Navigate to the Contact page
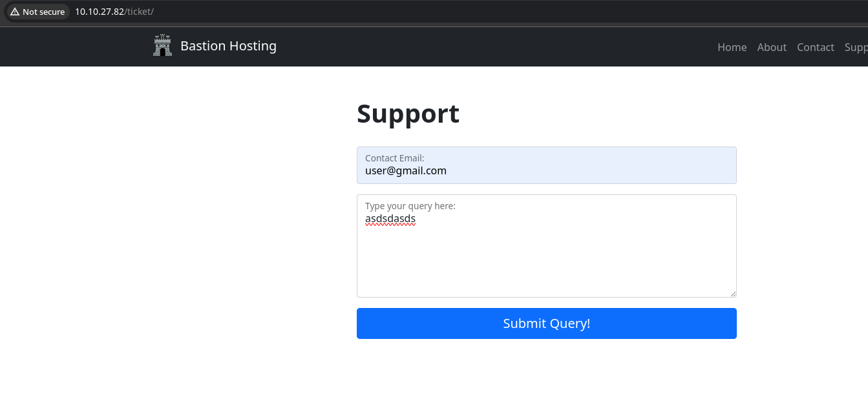 [815, 47]
